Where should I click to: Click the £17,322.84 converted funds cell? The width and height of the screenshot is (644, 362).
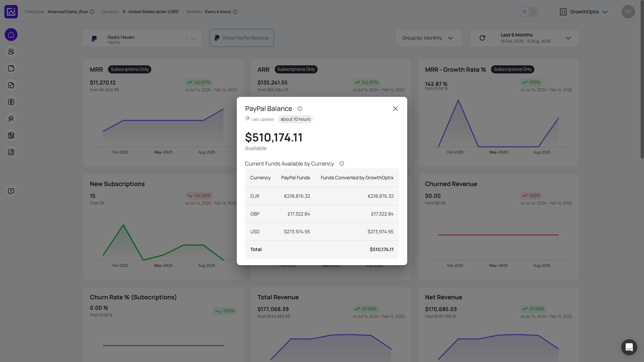coord(382,214)
